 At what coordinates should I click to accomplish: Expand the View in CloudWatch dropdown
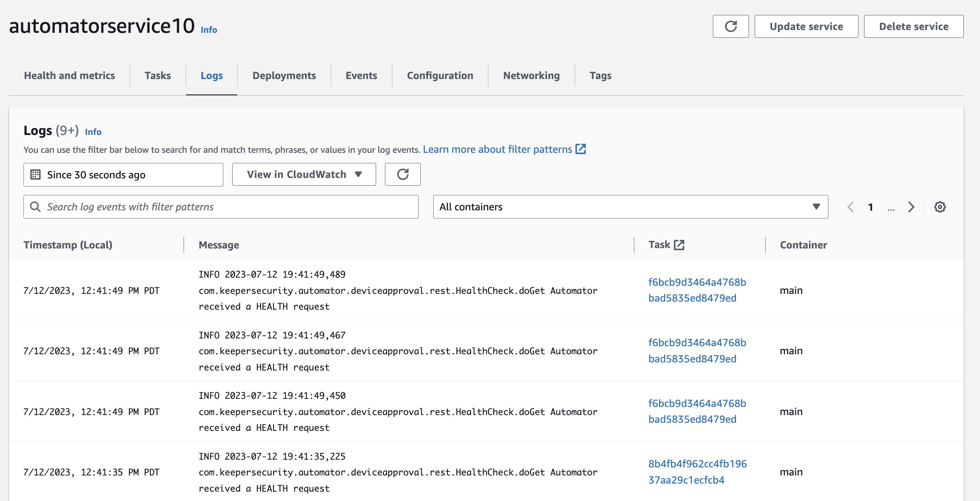click(x=304, y=174)
